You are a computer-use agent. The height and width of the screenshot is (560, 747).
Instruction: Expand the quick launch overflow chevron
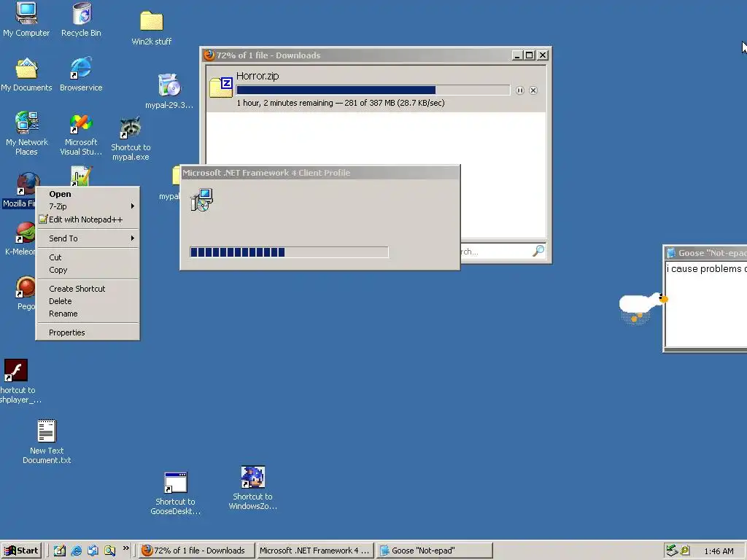[x=125, y=548]
